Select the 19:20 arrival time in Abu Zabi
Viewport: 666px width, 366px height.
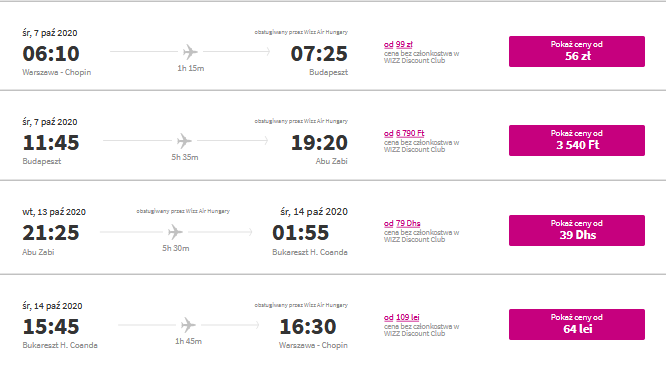[x=319, y=143]
